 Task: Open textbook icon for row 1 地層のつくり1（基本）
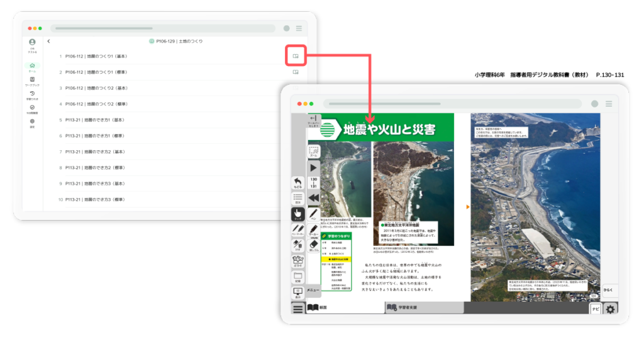click(296, 56)
